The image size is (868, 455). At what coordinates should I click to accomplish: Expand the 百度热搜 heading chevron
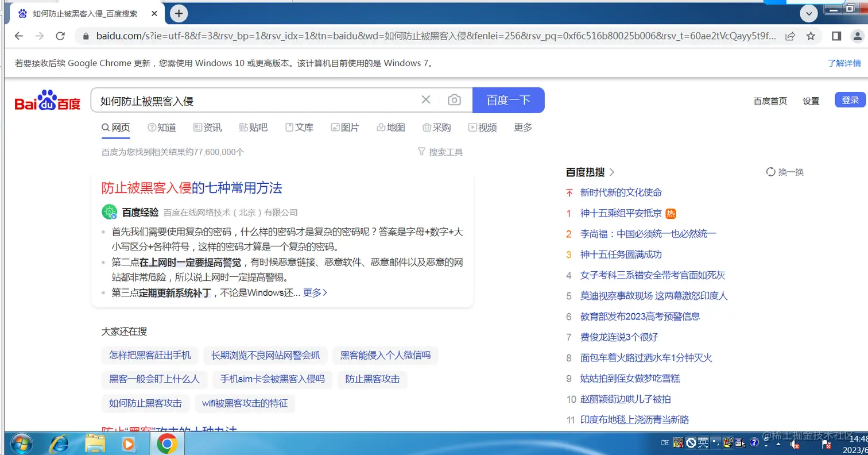click(611, 172)
